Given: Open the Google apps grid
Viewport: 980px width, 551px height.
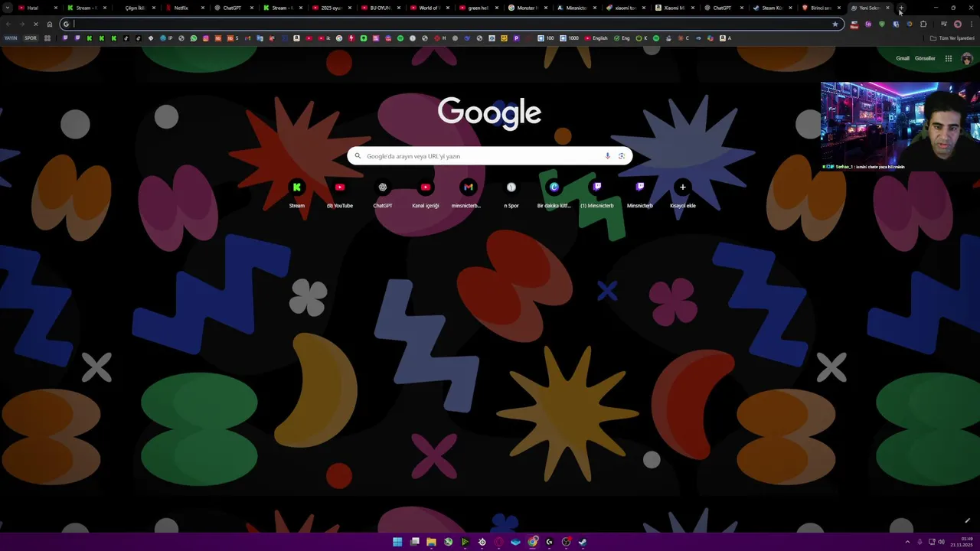Looking at the screenshot, I should click(948, 58).
